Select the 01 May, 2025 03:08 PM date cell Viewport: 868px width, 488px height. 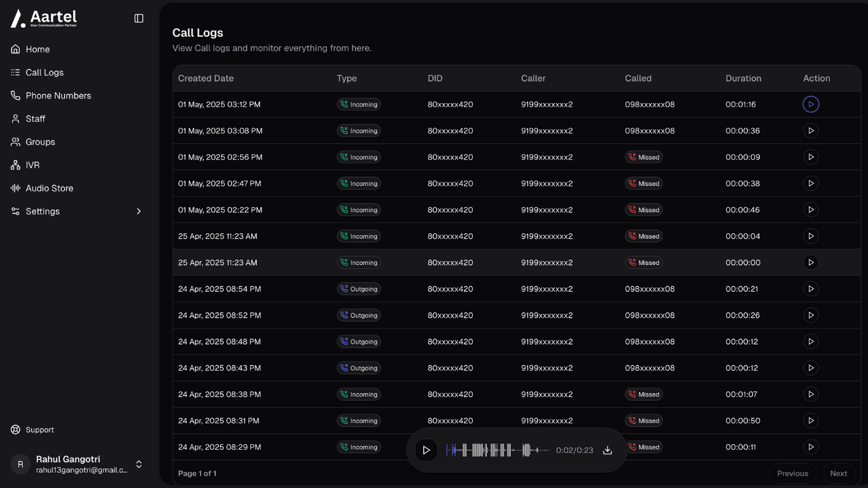point(220,131)
